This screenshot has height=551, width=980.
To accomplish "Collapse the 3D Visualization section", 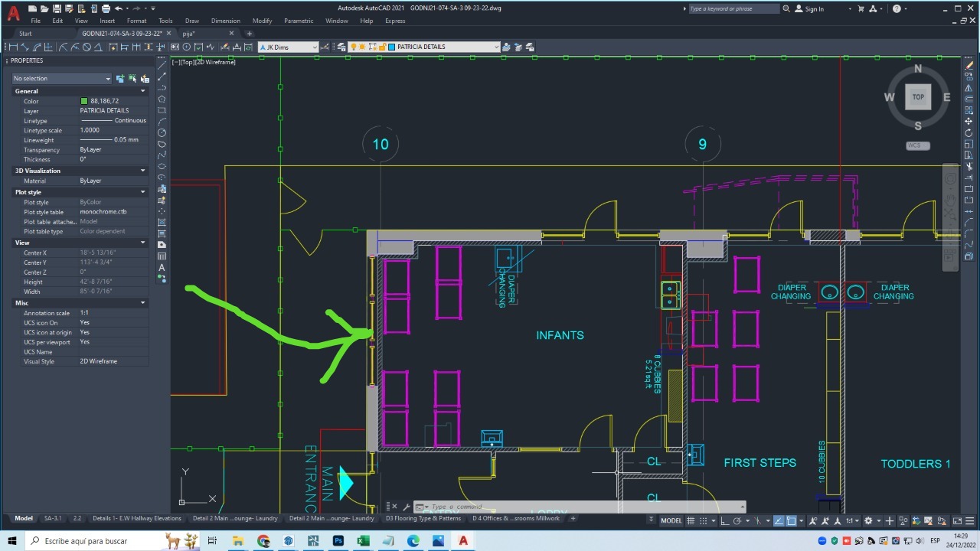I will [x=142, y=171].
